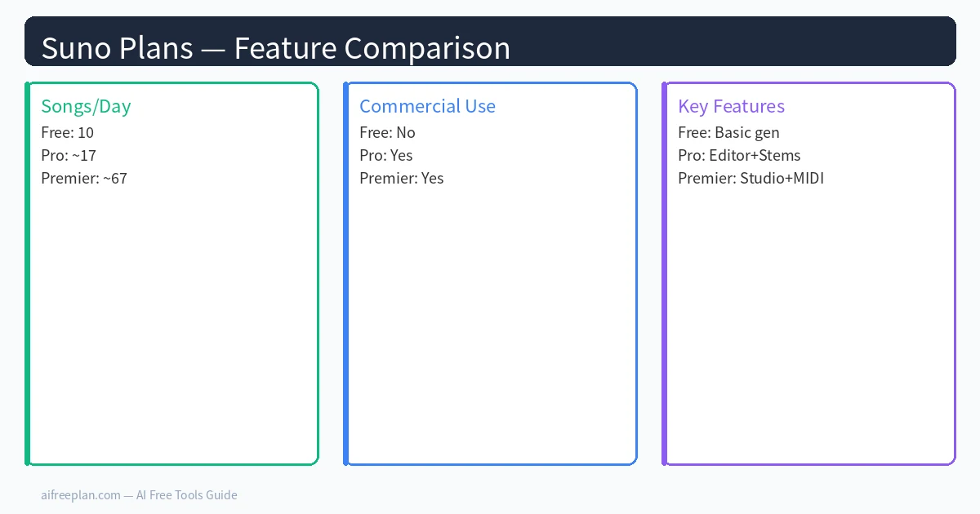This screenshot has width=980, height=514.
Task: Click the Free: No commercial line
Action: point(387,132)
